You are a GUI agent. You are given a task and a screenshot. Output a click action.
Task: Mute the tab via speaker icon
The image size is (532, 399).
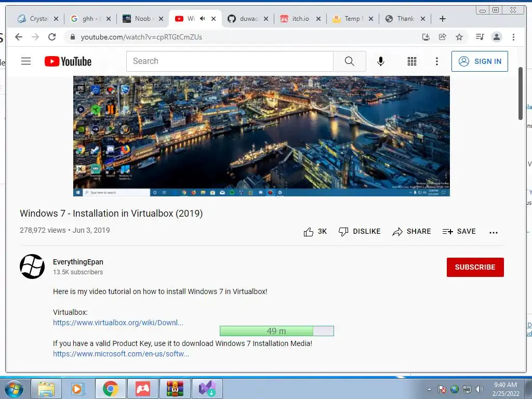tap(203, 19)
